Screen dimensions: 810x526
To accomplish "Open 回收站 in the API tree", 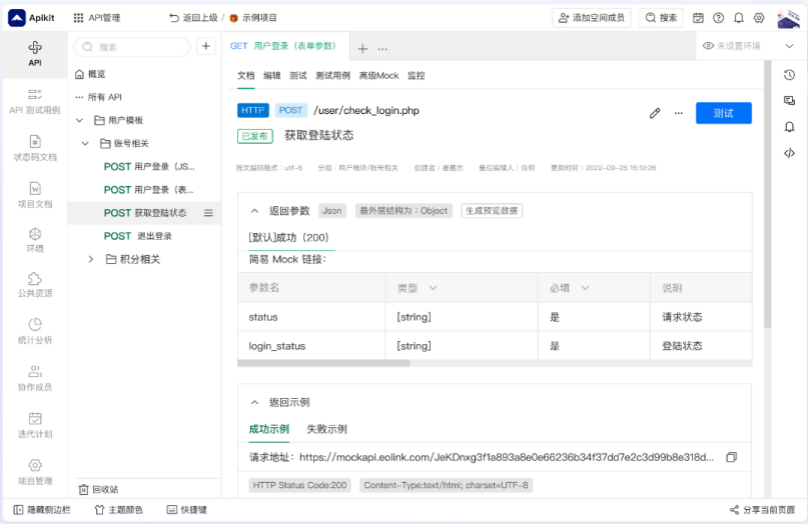I will 98,490.
